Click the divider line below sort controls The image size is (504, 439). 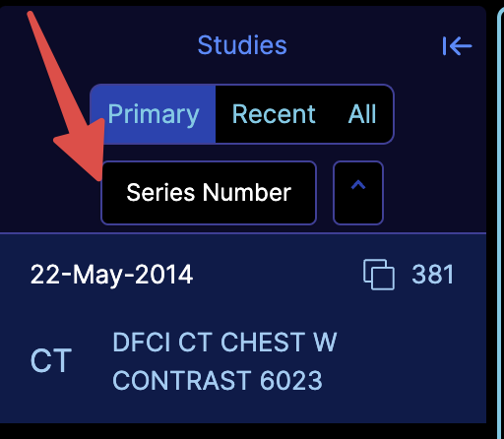click(x=243, y=233)
